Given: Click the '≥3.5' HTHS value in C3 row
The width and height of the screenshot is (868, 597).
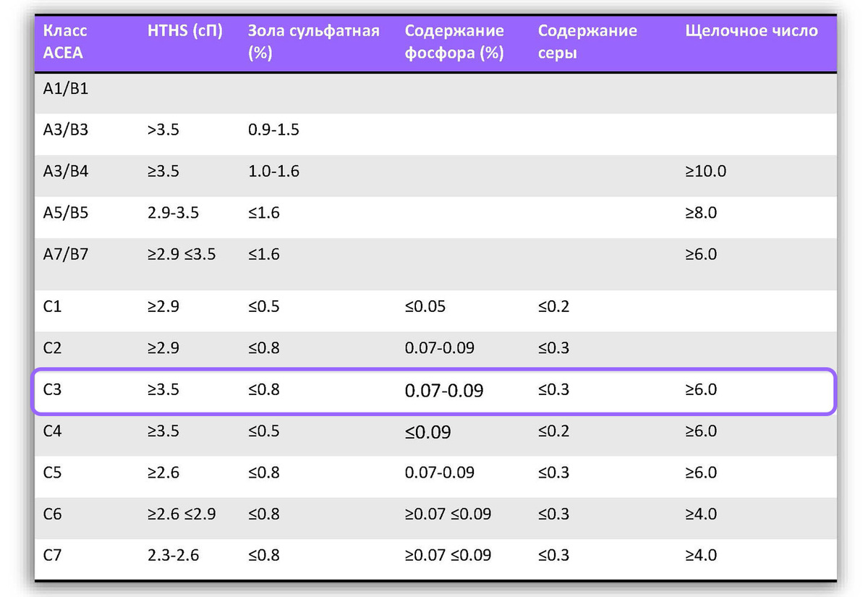Looking at the screenshot, I should coord(163,389).
